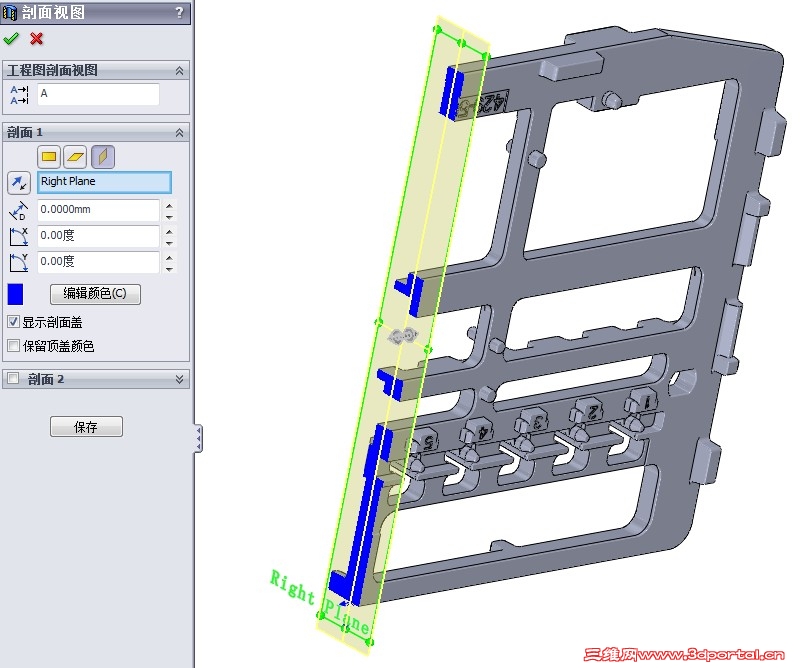Click the blue section color swatch
804x668 pixels.
coord(15,294)
